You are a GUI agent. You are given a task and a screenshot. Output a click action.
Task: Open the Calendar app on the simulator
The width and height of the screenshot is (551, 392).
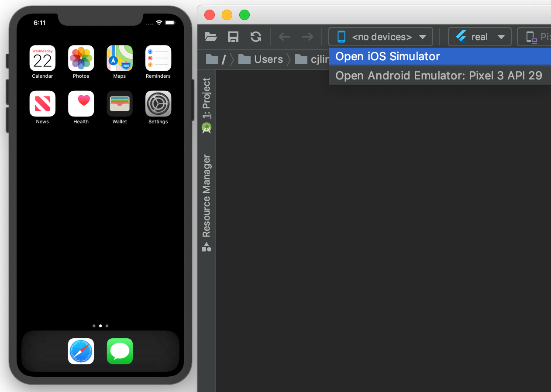click(x=42, y=58)
